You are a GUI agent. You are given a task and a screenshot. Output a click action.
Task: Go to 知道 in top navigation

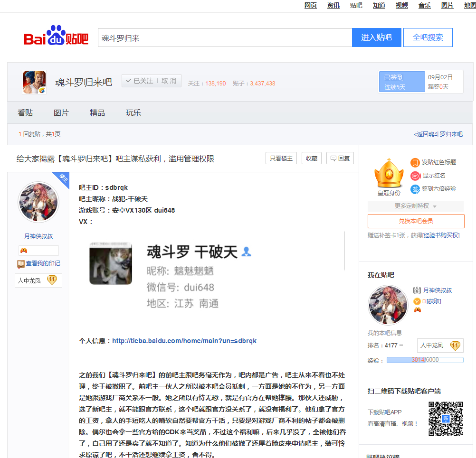(x=379, y=6)
